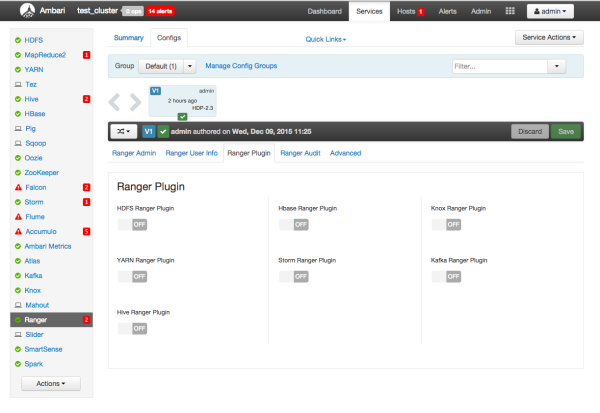Toggle Hive Ranger Plugin switch

click(x=132, y=329)
